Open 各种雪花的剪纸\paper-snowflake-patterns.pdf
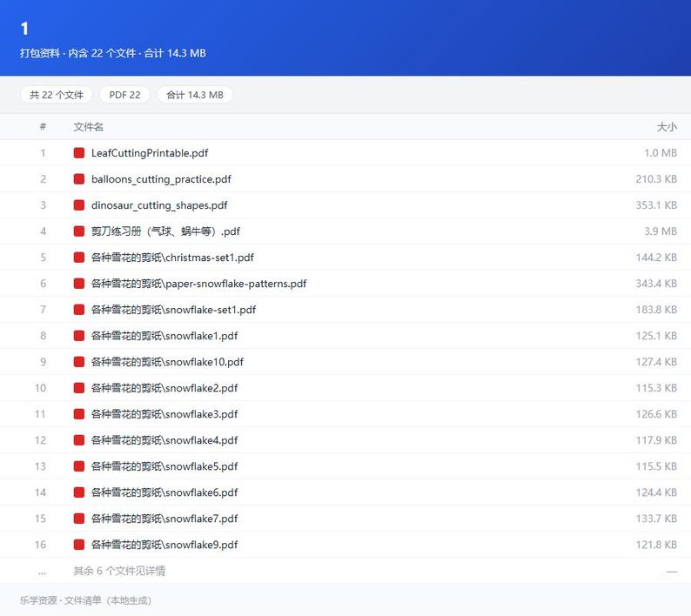The image size is (691, 616). pyautogui.click(x=198, y=284)
